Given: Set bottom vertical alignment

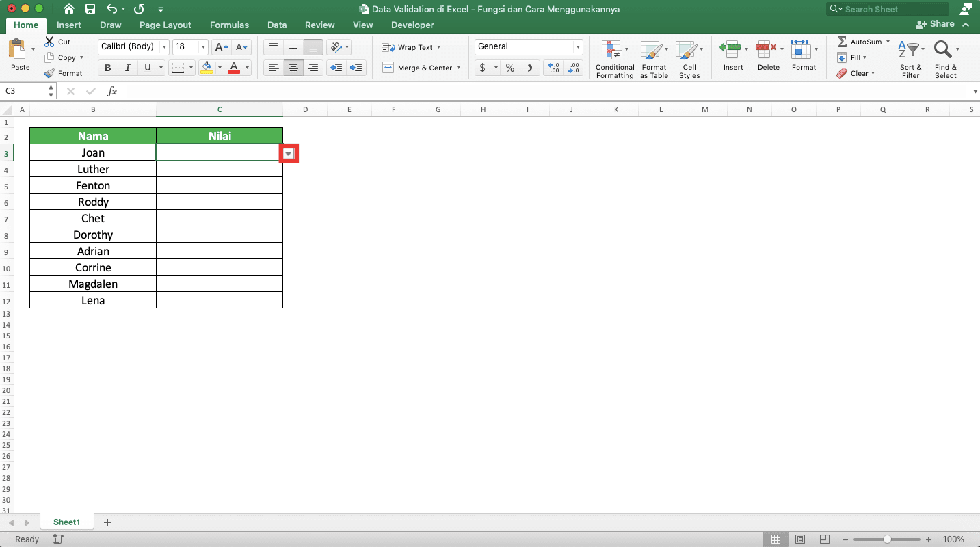Looking at the screenshot, I should pos(313,47).
